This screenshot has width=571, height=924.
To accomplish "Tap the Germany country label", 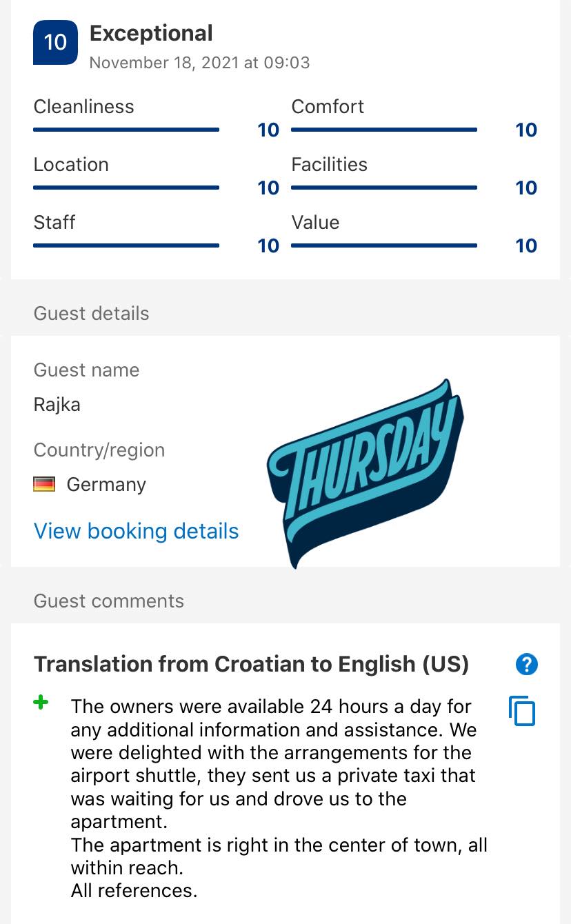I will coord(106,485).
